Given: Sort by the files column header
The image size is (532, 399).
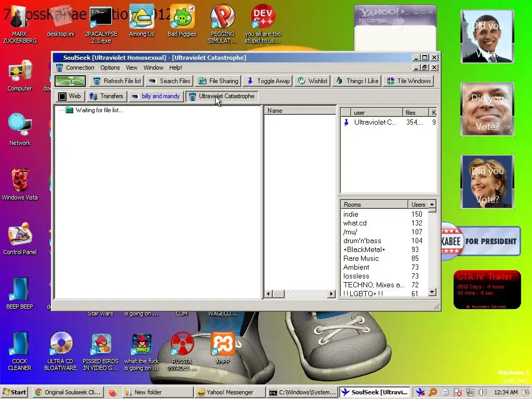Looking at the screenshot, I should tap(416, 113).
